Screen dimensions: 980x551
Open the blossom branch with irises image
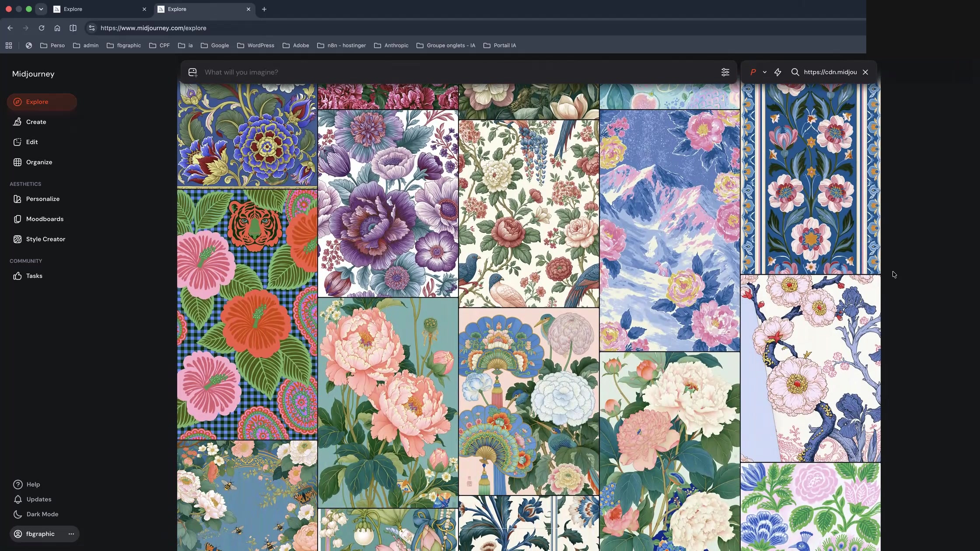pos(811,369)
